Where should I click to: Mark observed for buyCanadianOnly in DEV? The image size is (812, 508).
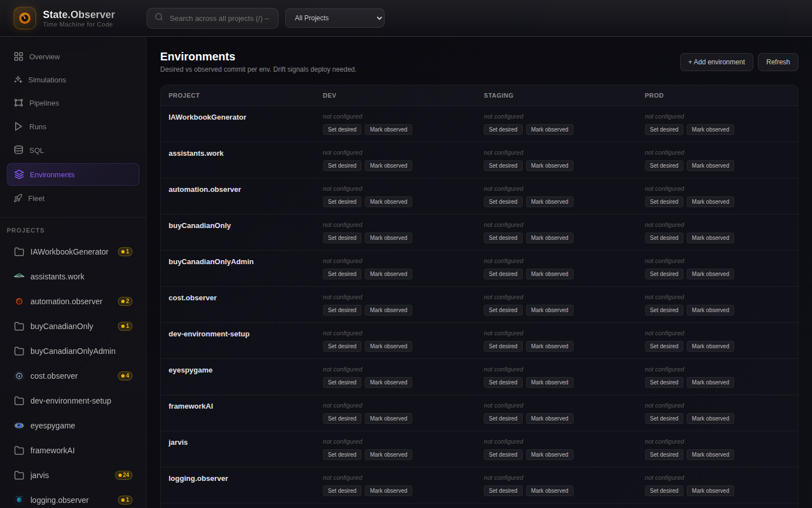point(389,238)
